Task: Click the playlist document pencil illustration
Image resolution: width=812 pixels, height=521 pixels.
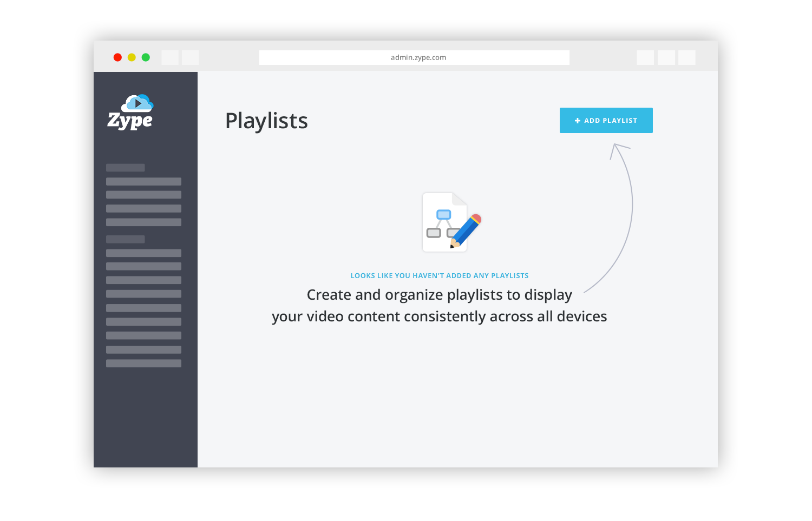Action: (x=451, y=222)
